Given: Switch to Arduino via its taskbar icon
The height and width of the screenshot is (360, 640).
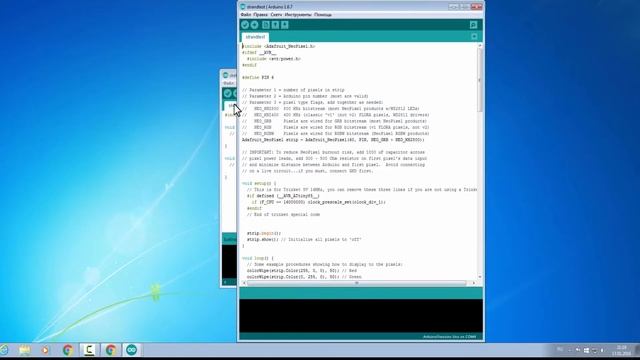Looking at the screenshot, I should (131, 350).
